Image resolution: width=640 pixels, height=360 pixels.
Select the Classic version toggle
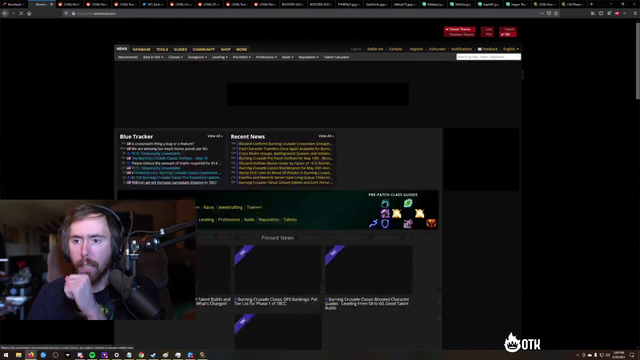coord(509,29)
